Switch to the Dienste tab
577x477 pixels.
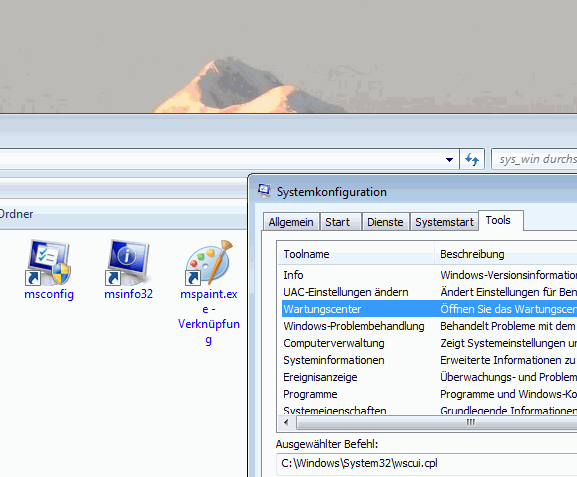[x=385, y=222]
